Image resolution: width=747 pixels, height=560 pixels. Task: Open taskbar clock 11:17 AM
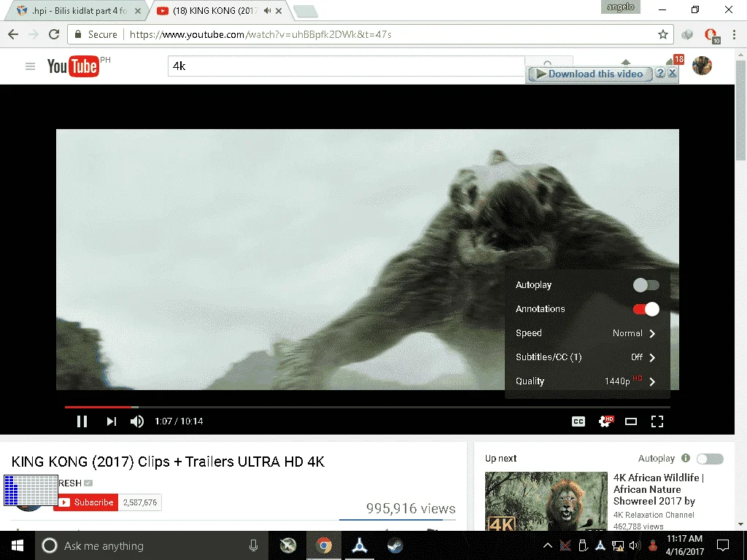(684, 545)
